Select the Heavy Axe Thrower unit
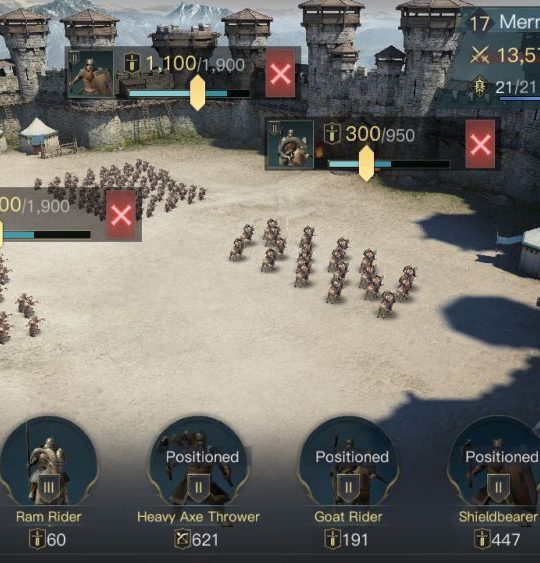The height and width of the screenshot is (563, 540). tap(198, 462)
